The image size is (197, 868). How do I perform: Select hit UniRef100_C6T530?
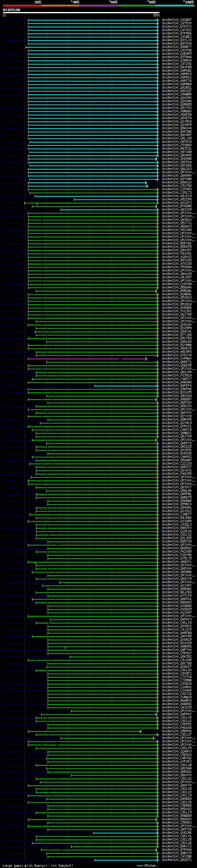point(176,23)
